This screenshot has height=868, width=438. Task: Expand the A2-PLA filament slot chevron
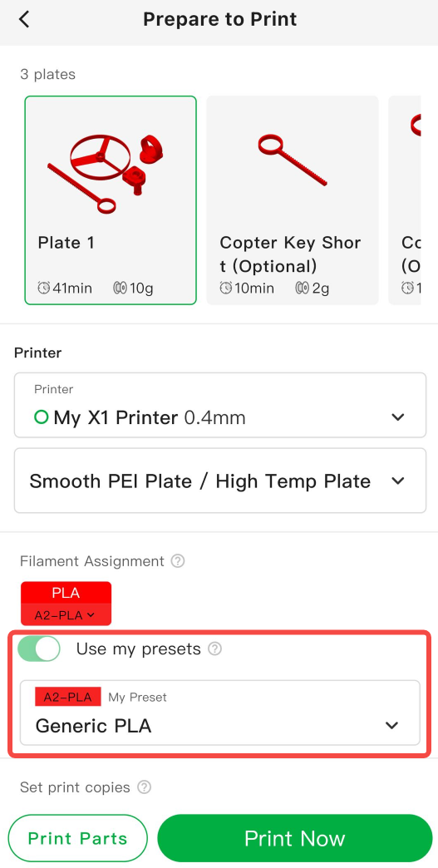(91, 615)
